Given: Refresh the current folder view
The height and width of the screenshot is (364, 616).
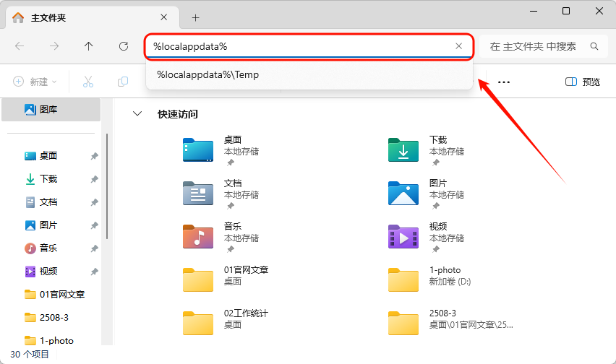Looking at the screenshot, I should tap(124, 46).
